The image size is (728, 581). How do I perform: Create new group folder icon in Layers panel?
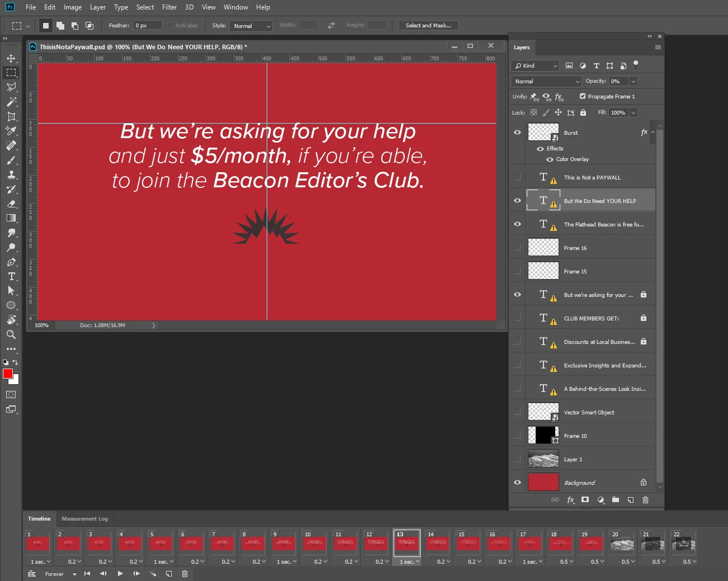tap(616, 500)
